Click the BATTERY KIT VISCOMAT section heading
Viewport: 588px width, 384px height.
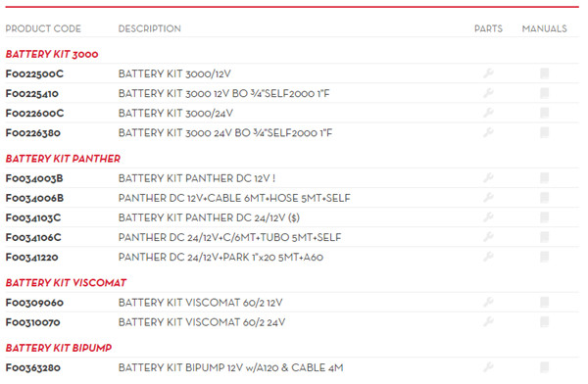66,283
